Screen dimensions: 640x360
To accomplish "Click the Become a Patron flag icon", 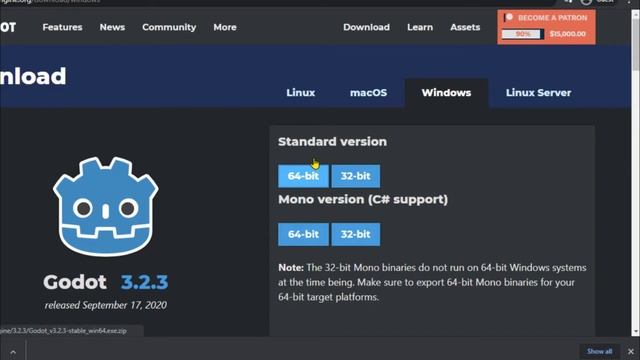I will tap(509, 18).
